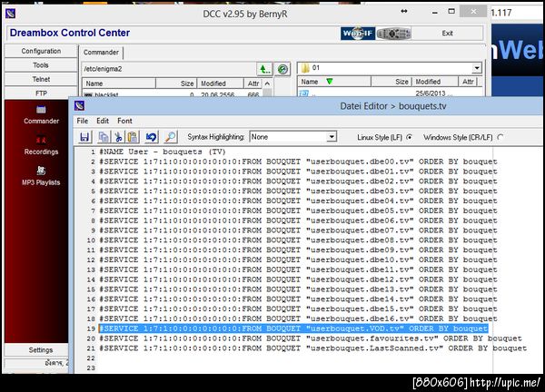Click the green sort arrow beside Name
545x392 pixels.
point(330,82)
